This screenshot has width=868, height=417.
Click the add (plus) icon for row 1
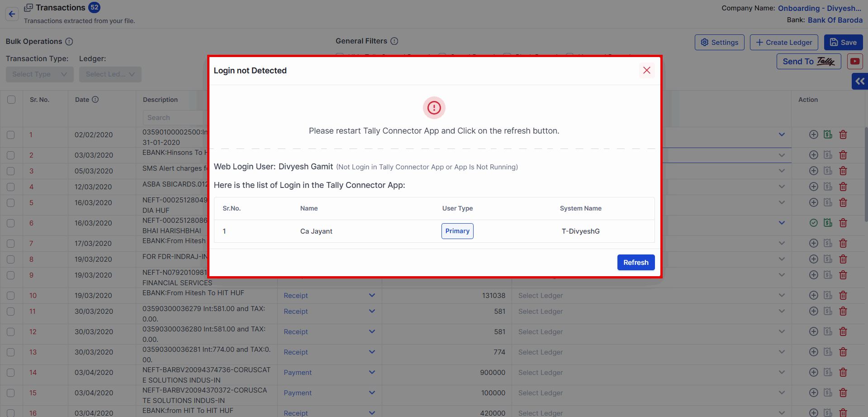coord(813,134)
